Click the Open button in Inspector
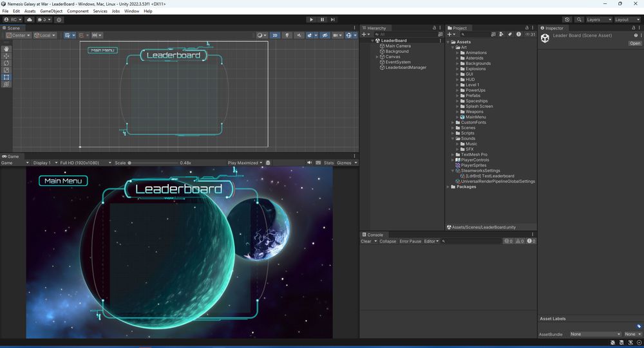Screen dimensions: 644x348 [634, 43]
